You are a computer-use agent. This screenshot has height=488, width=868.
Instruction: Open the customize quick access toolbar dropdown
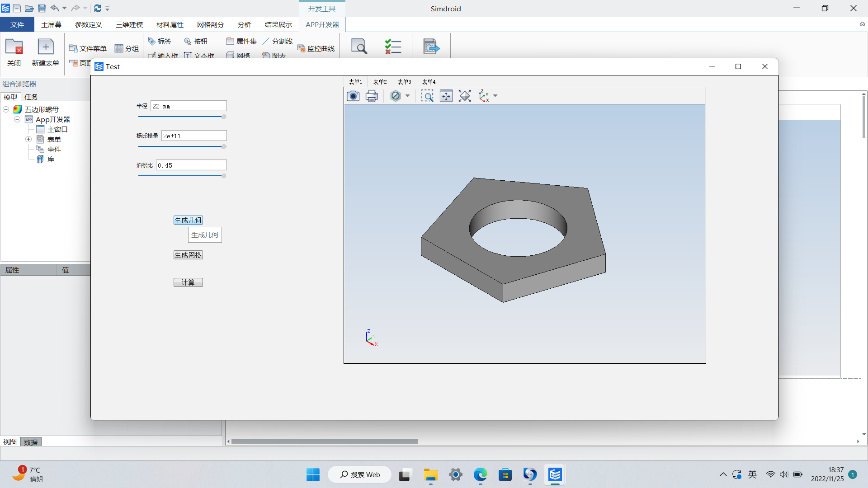click(x=108, y=9)
